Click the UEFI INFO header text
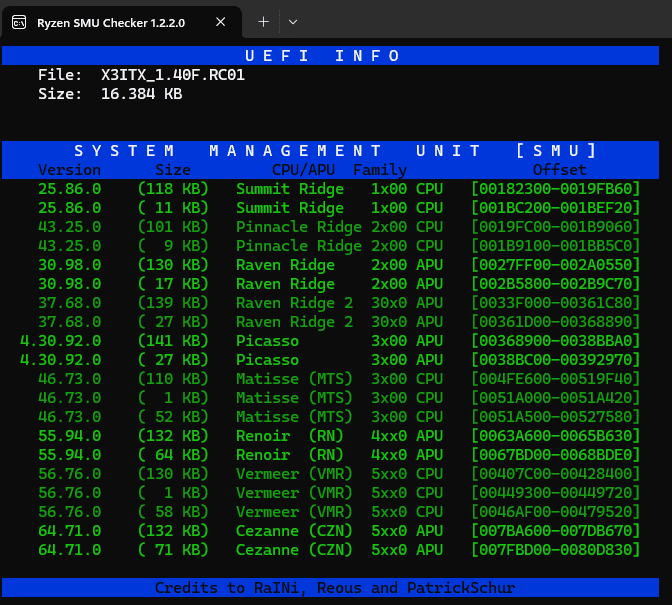This screenshot has width=672, height=605. coord(322,56)
